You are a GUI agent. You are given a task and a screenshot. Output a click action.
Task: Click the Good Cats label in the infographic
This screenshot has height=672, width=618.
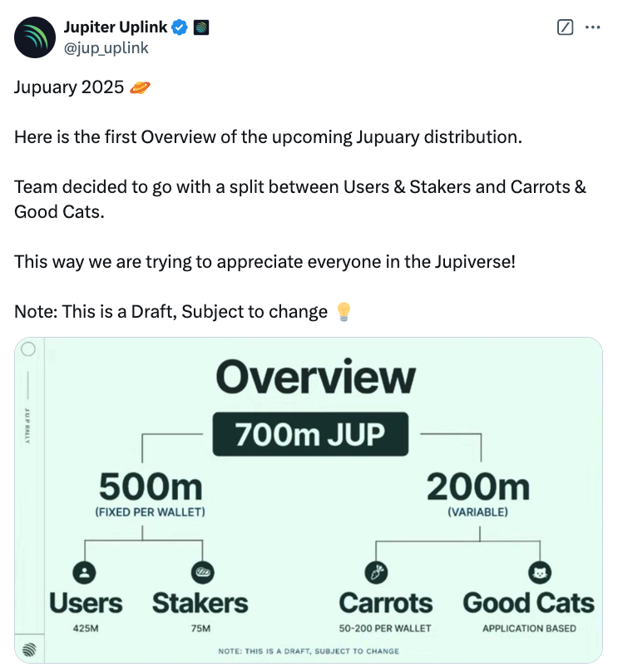(528, 603)
